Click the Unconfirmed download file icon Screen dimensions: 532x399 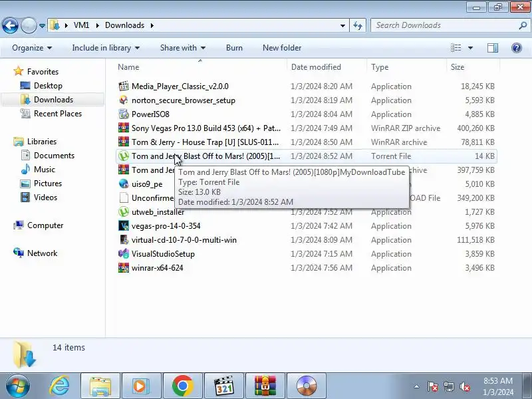(124, 198)
